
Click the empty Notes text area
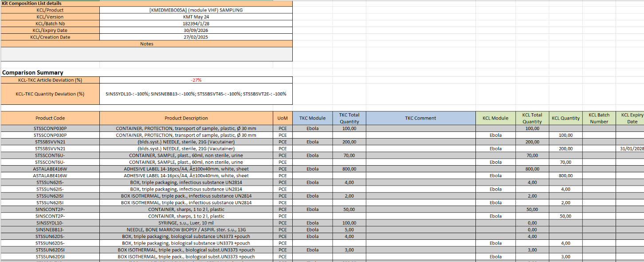[146, 54]
